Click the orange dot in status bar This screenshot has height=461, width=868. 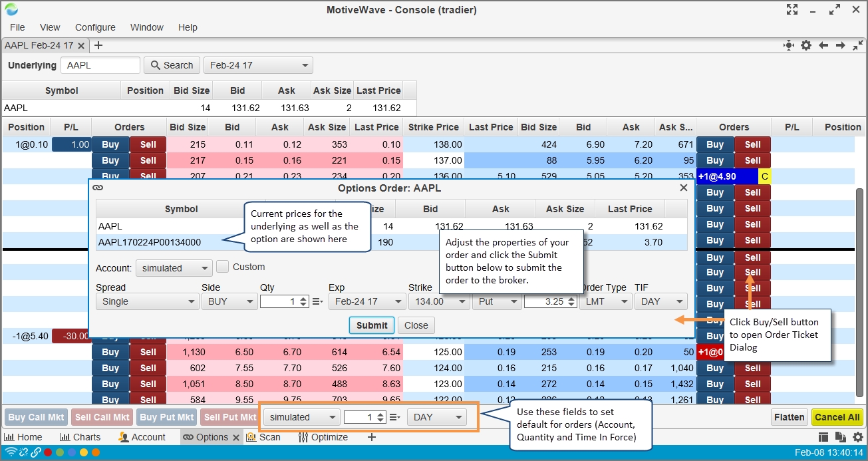(x=96, y=452)
